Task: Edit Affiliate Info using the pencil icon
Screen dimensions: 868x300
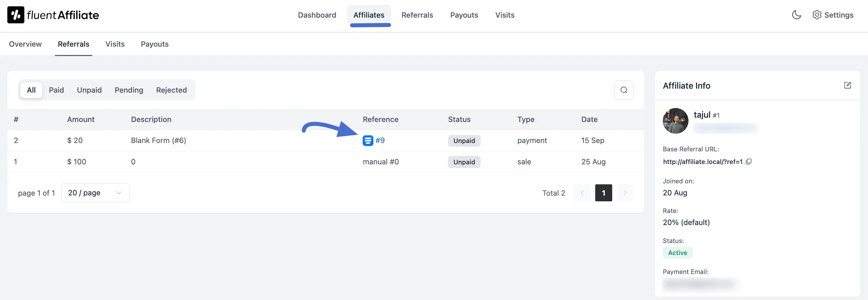Action: point(848,85)
